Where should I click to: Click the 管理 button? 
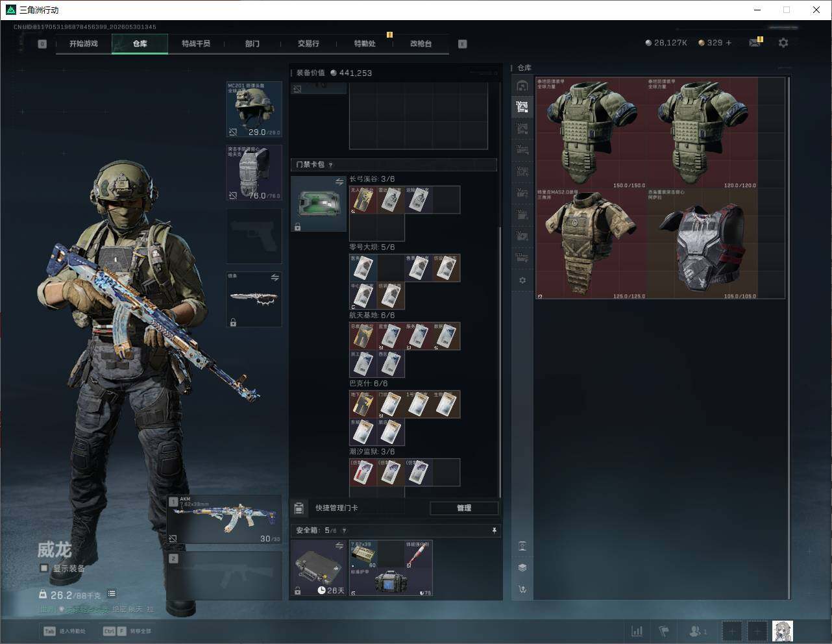(x=464, y=508)
